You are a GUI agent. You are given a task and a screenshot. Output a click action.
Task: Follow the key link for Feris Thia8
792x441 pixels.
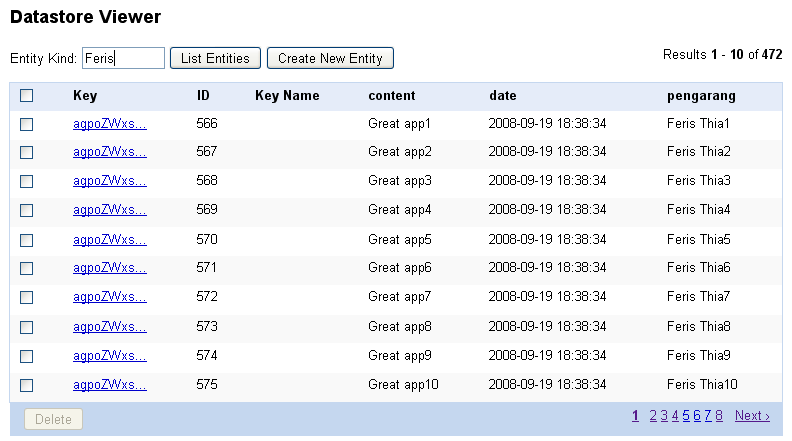pos(110,326)
